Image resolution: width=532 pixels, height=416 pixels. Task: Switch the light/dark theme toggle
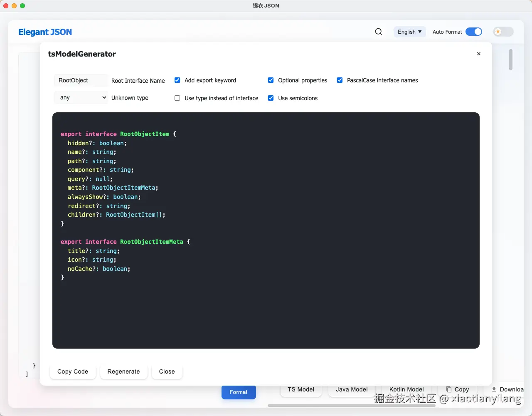503,32
